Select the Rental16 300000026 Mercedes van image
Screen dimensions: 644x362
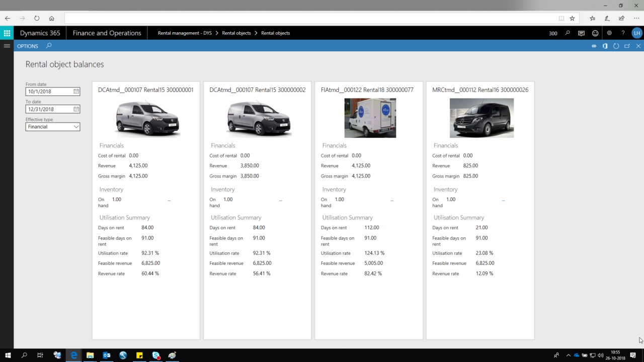click(481, 118)
